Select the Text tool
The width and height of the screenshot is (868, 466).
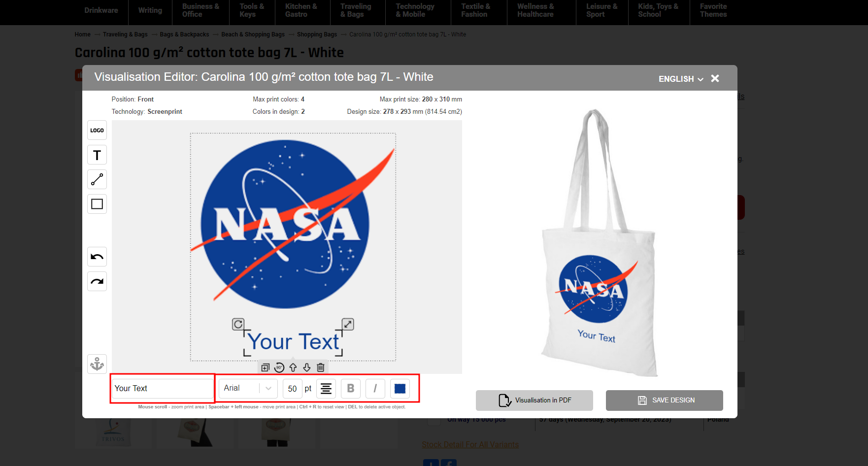97,155
